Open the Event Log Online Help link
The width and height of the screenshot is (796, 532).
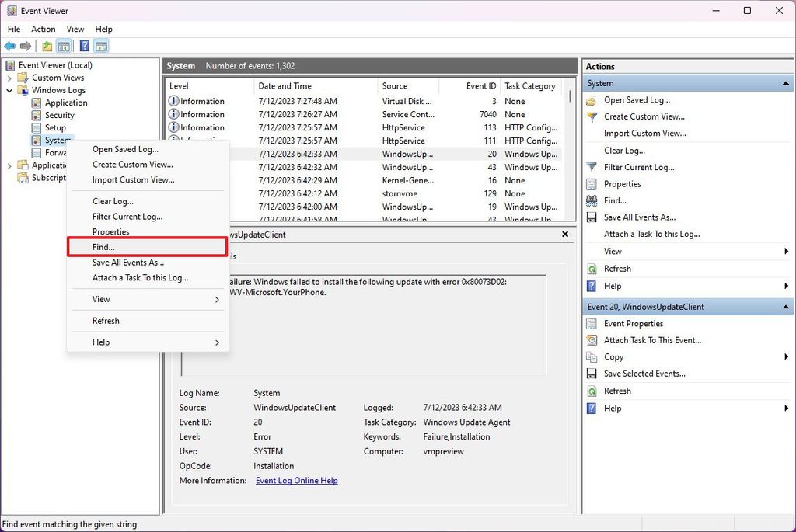(x=297, y=480)
